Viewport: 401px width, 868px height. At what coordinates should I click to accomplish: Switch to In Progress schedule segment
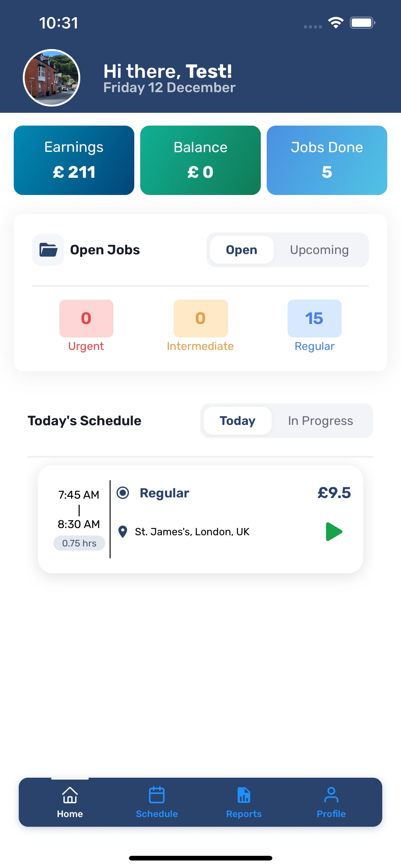coord(320,421)
